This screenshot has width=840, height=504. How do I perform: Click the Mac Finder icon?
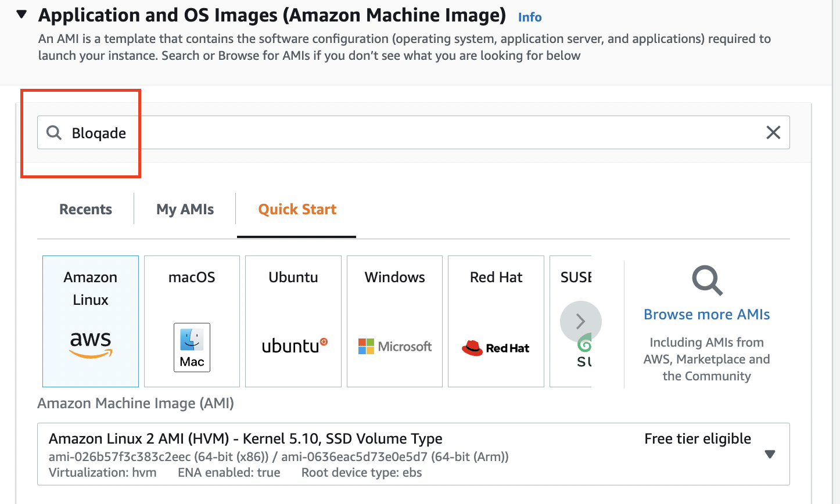(192, 347)
